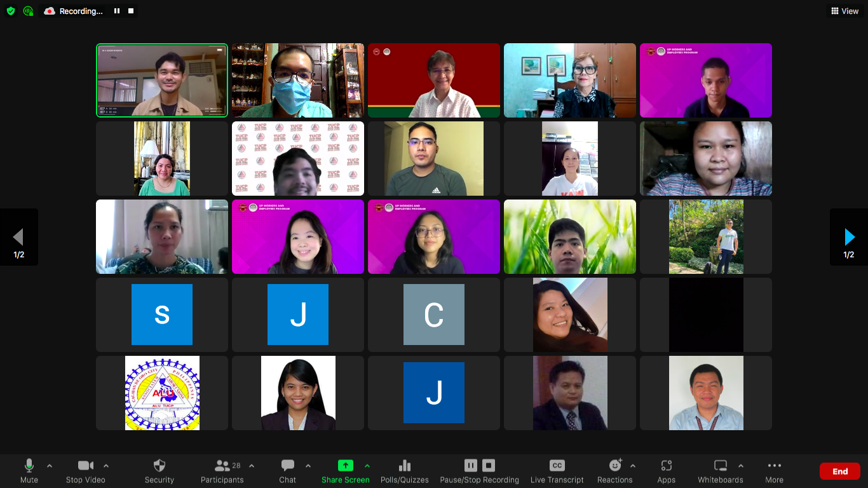The height and width of the screenshot is (488, 868).
Task: Open the Chat panel
Action: point(287,470)
